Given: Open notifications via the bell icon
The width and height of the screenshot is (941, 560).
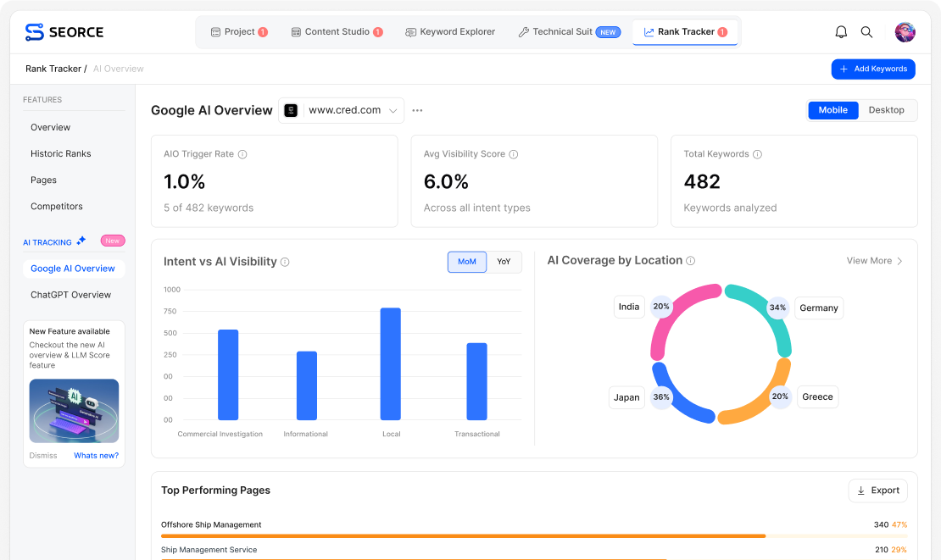Looking at the screenshot, I should [x=841, y=31].
